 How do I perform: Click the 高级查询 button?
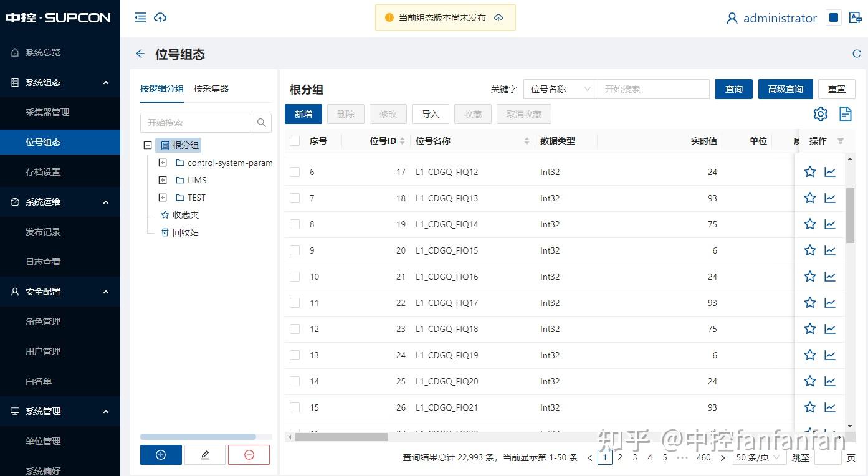(x=785, y=88)
